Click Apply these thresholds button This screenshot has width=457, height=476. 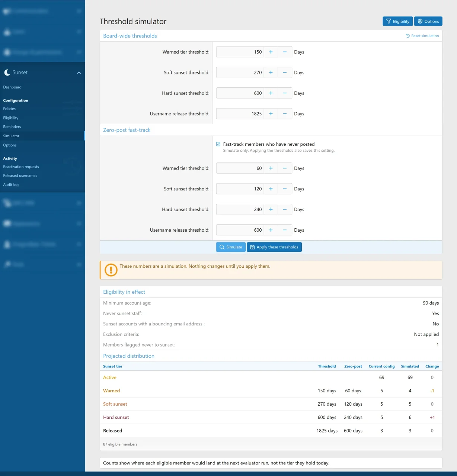(274, 247)
